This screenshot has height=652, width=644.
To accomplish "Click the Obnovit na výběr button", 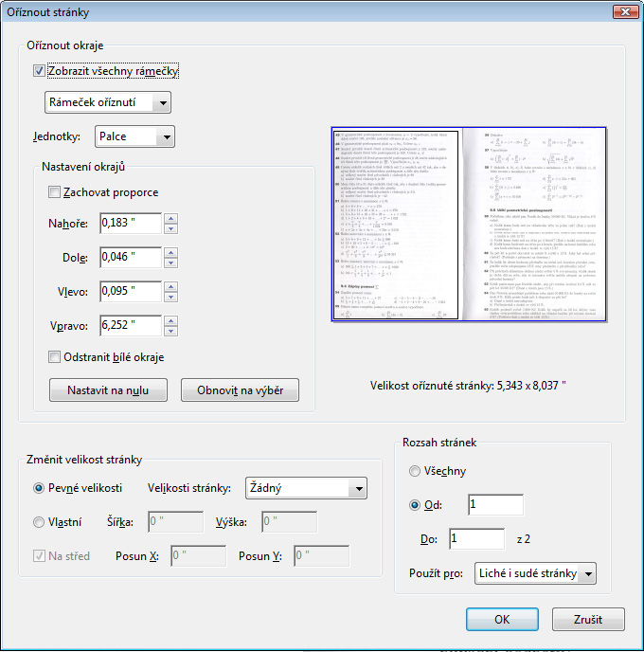I will [x=240, y=390].
